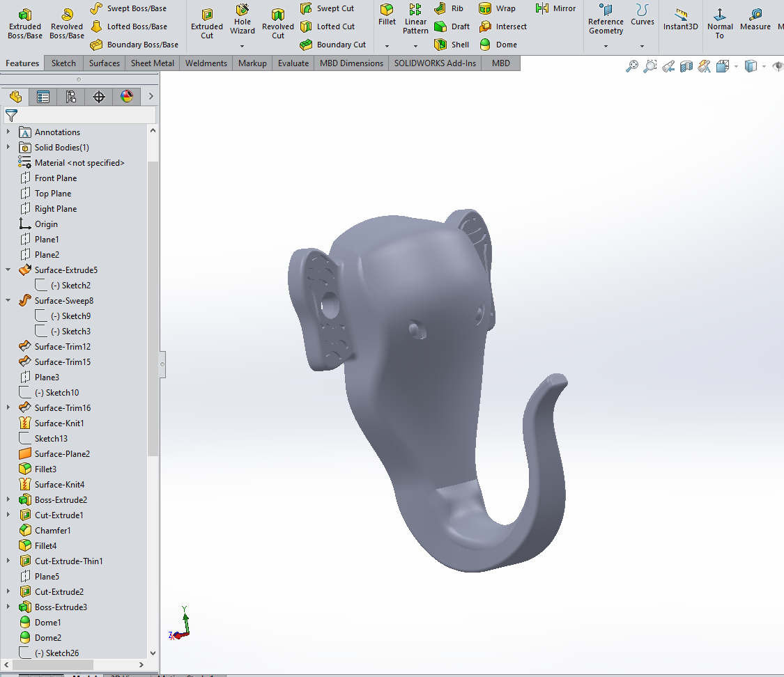Select Surface-Knit1 in the feature tree
Image resolution: width=784 pixels, height=677 pixels.
click(x=59, y=423)
